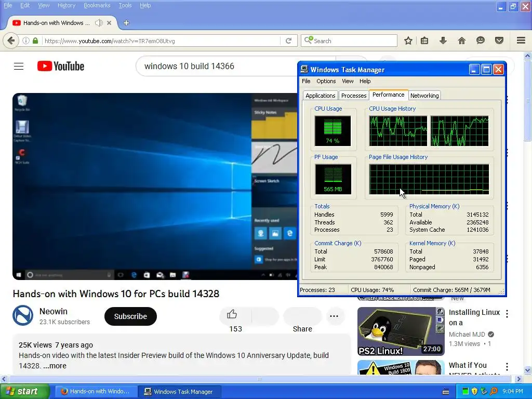Image resolution: width=532 pixels, height=399 pixels.
Task: Click the video player showing Windows 10 desktop
Action: tap(155, 187)
